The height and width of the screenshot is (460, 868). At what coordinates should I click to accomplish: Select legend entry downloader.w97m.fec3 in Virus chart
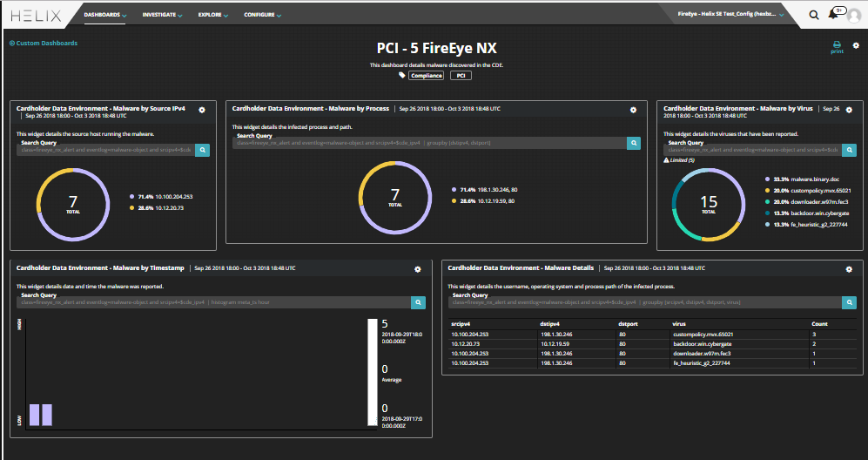[x=806, y=202]
